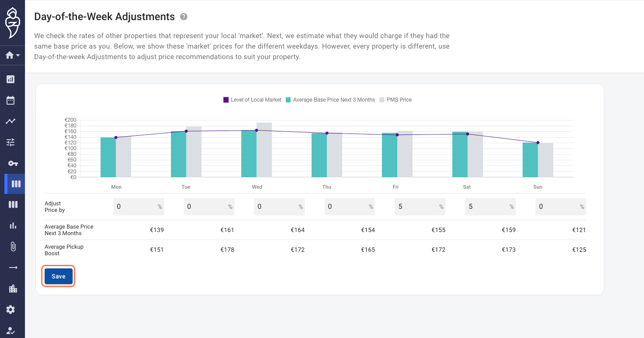This screenshot has width=644, height=338.
Task: Click the Sunday adjust price percent field
Action: coord(561,207)
